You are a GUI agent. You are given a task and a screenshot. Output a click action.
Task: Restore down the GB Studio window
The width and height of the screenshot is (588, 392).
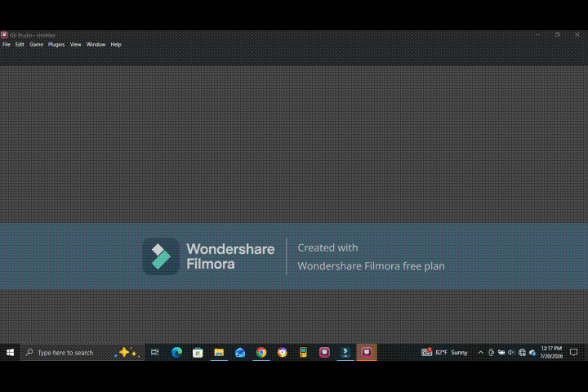pos(558,34)
